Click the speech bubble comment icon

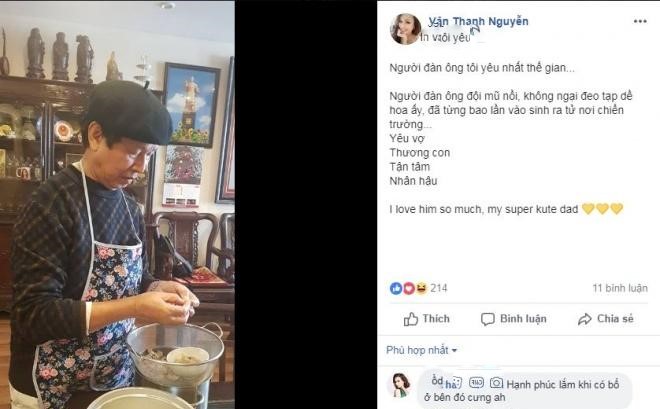tap(487, 319)
